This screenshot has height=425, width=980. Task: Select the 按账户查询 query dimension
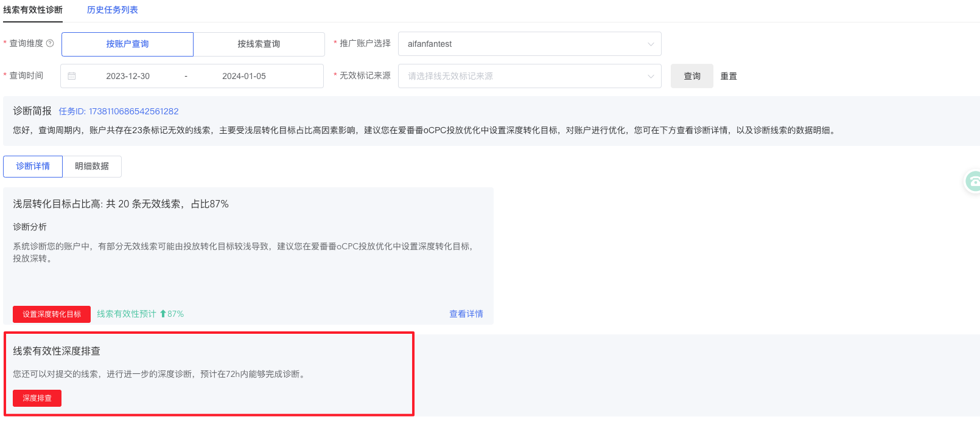tap(127, 44)
